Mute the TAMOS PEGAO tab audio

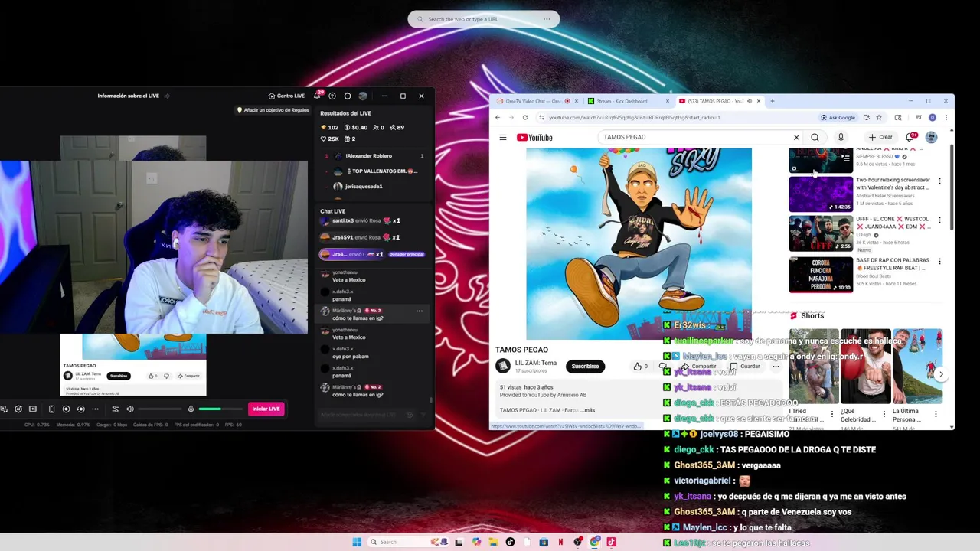[750, 101]
